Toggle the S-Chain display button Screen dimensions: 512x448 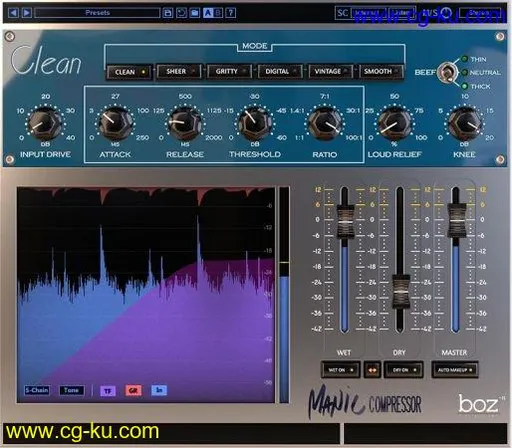(37, 390)
